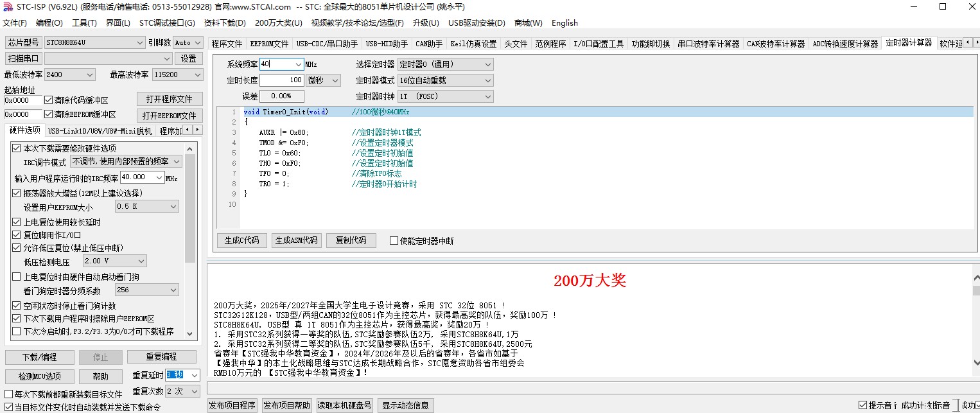Click in the 定时长度 value field
The image size is (980, 413).
[281, 80]
